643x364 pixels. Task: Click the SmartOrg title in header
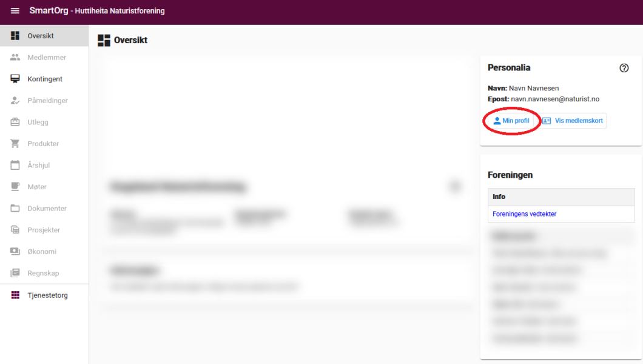point(49,11)
